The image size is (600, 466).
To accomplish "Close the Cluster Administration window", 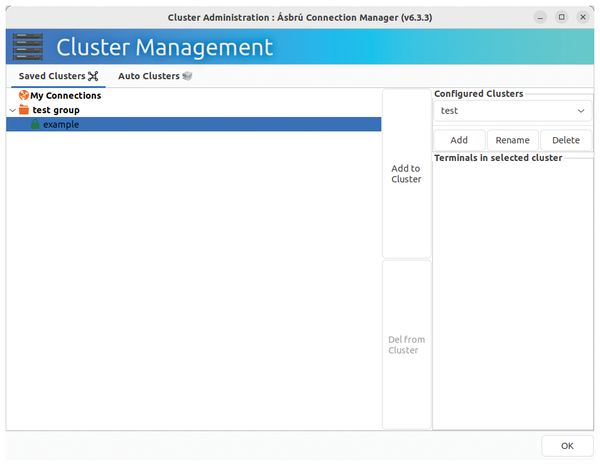I will click(x=583, y=17).
